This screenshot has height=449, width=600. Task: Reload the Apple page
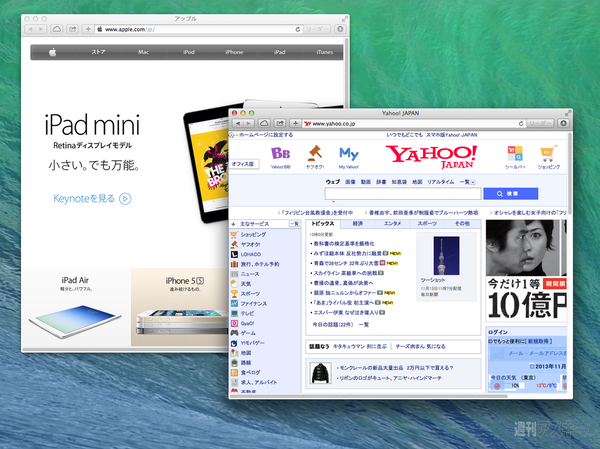coord(298,29)
